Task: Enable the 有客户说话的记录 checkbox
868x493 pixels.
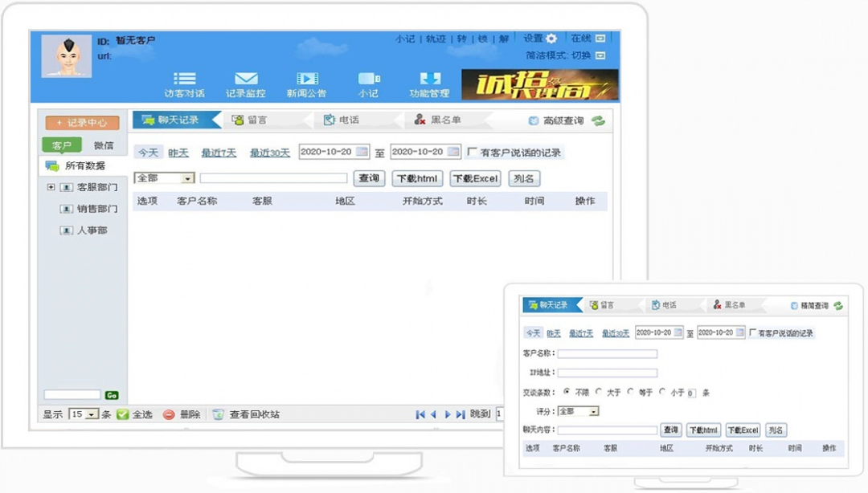Action: point(470,152)
